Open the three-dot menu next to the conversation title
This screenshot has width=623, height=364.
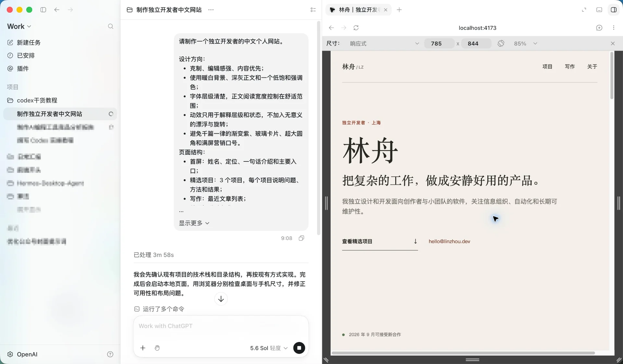[211, 10]
